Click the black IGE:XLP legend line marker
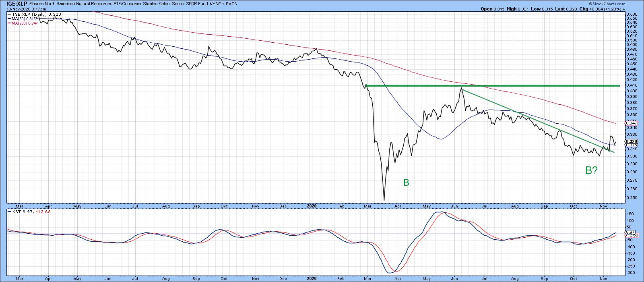The width and height of the screenshot is (644, 282). [x=9, y=14]
